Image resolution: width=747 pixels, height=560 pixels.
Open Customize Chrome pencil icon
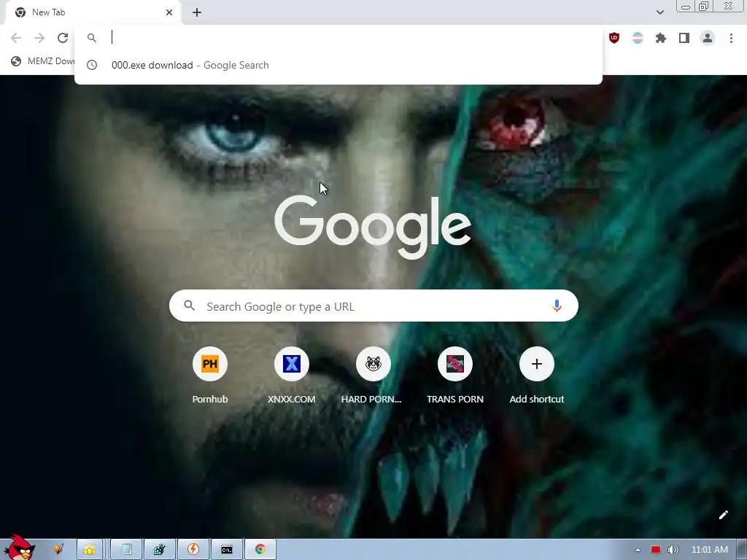point(723,515)
